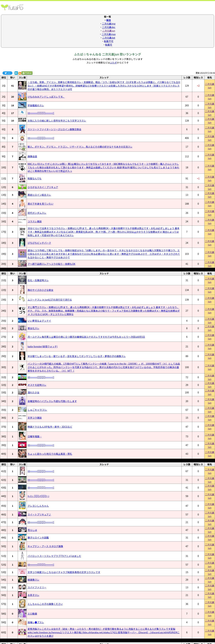215x644 pixels.
Task: Open the 制服なんでも thread link
Action: tap(34, 179)
